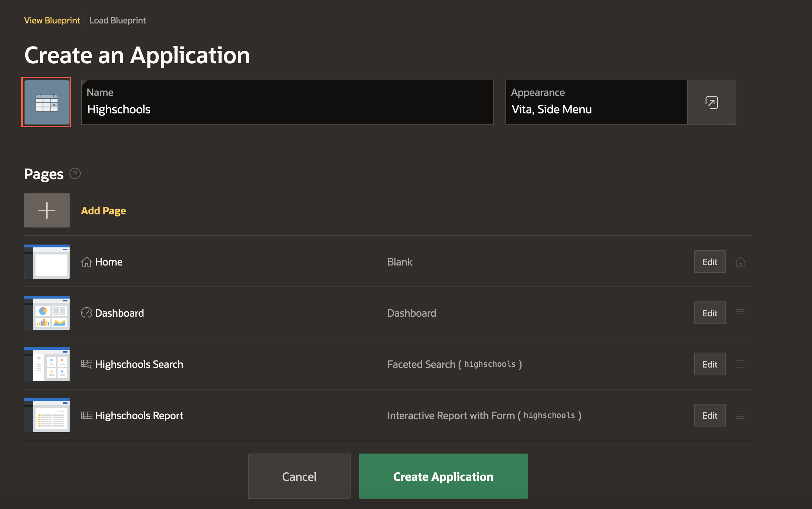The width and height of the screenshot is (812, 509).
Task: Click the reorder handle in the Highschools Search row
Action: (x=740, y=364)
